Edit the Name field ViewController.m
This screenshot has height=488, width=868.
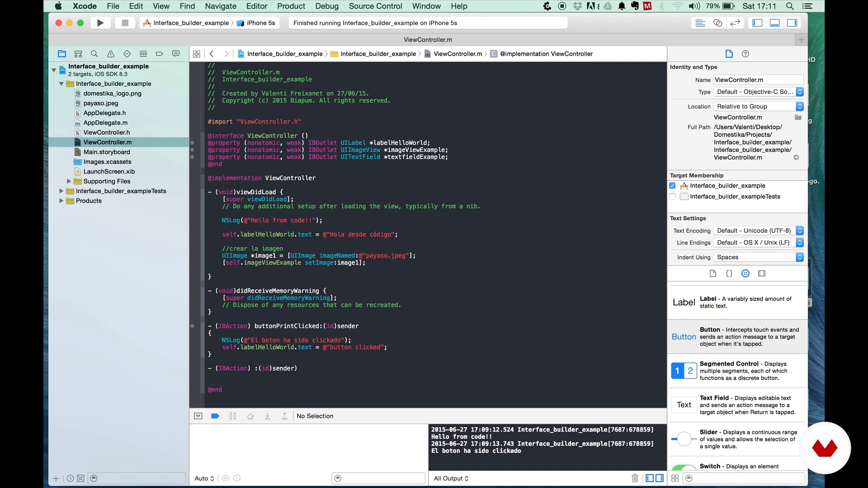[x=759, y=80]
